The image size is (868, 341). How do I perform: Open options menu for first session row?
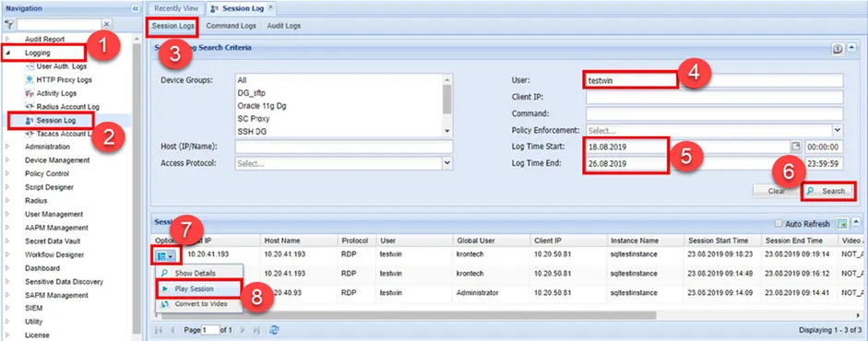[165, 256]
